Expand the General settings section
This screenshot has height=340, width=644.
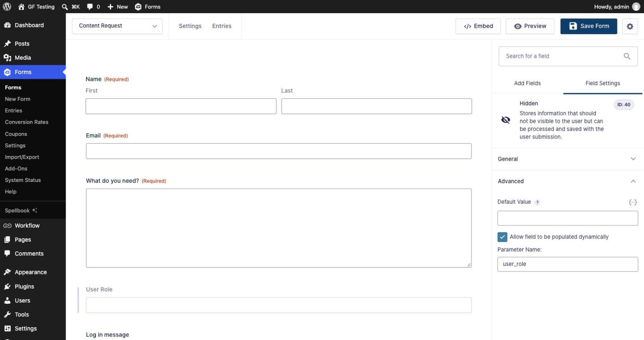pos(567,159)
